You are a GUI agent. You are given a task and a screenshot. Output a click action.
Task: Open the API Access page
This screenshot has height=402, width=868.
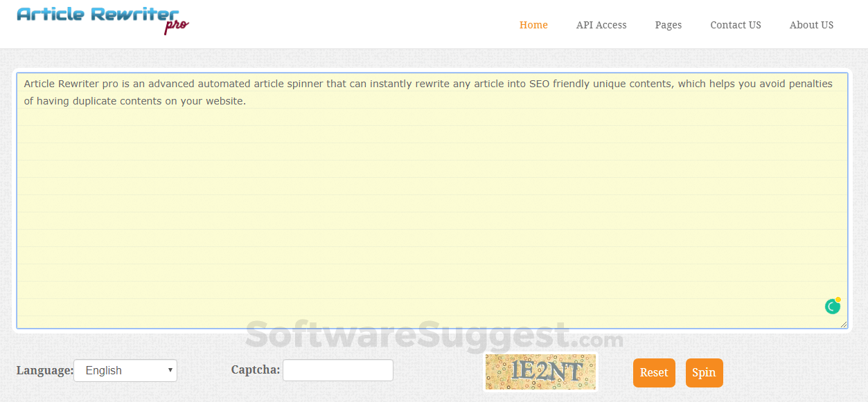pyautogui.click(x=601, y=25)
